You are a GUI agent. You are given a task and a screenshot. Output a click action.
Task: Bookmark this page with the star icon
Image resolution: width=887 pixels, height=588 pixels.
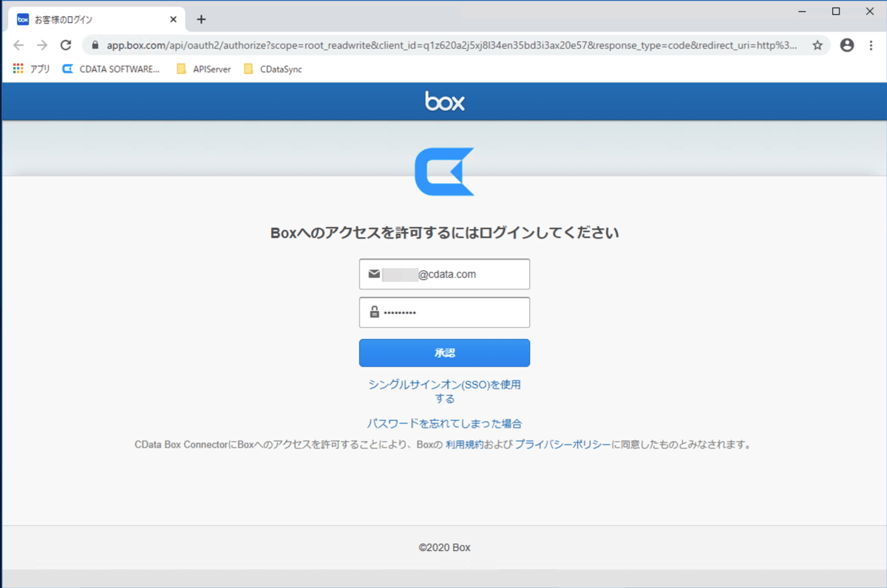pos(818,45)
